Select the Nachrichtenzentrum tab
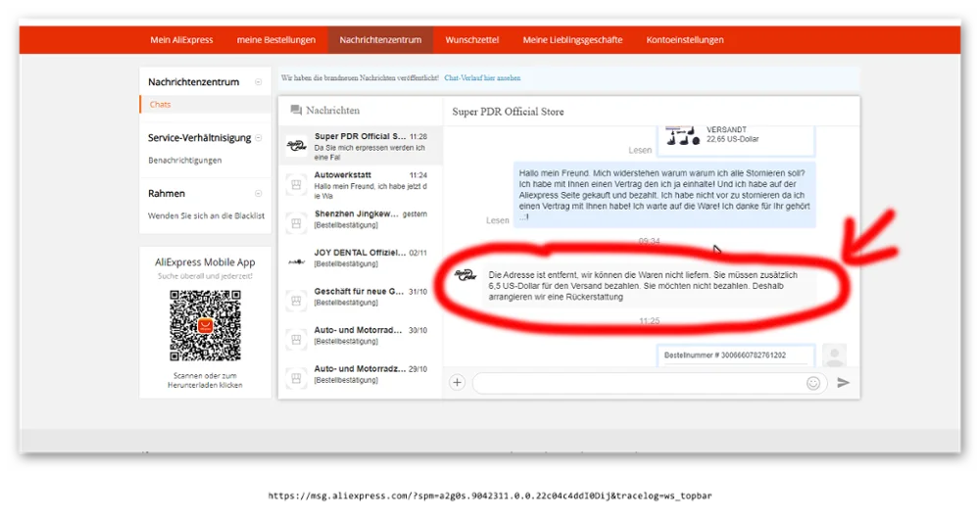 click(380, 40)
